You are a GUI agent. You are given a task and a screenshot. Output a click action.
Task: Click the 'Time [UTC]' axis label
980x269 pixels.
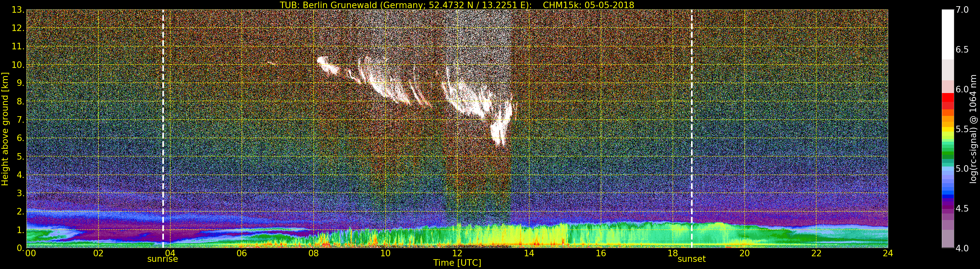click(457, 263)
